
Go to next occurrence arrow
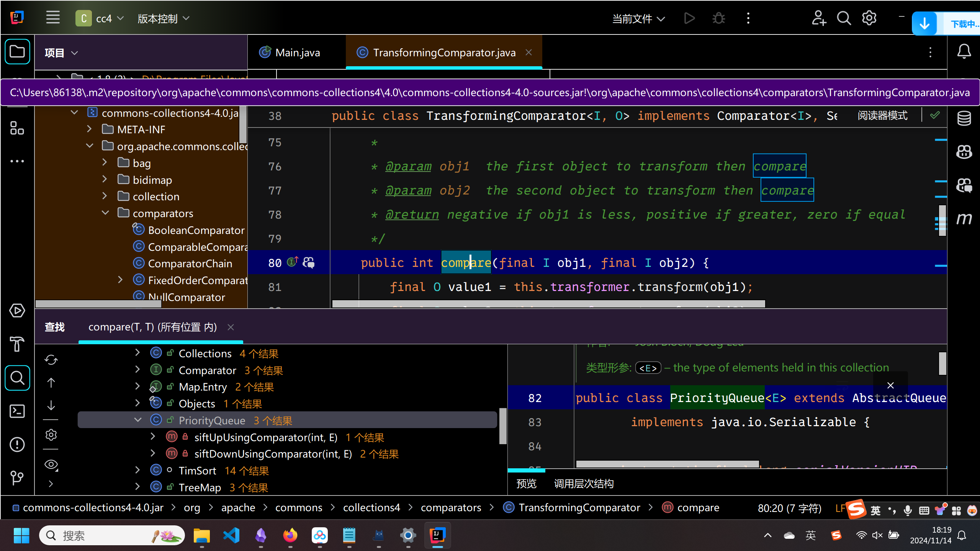[x=51, y=405]
